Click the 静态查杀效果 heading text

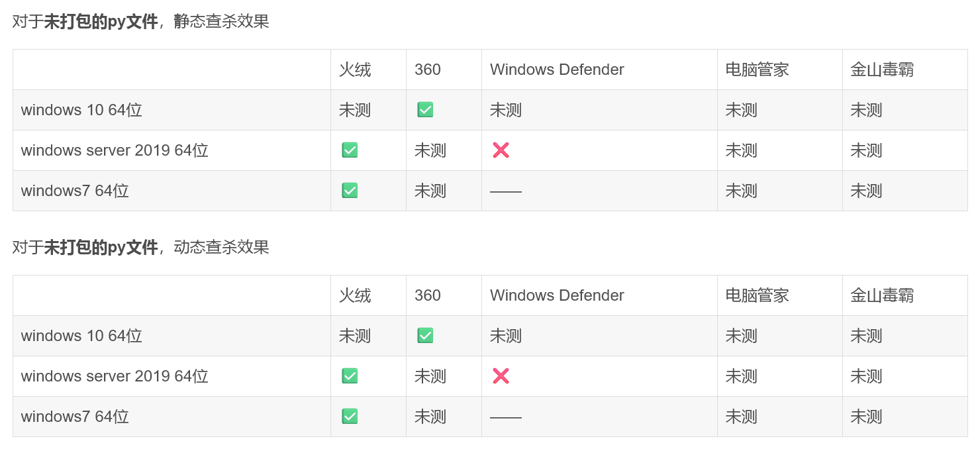coord(222,21)
